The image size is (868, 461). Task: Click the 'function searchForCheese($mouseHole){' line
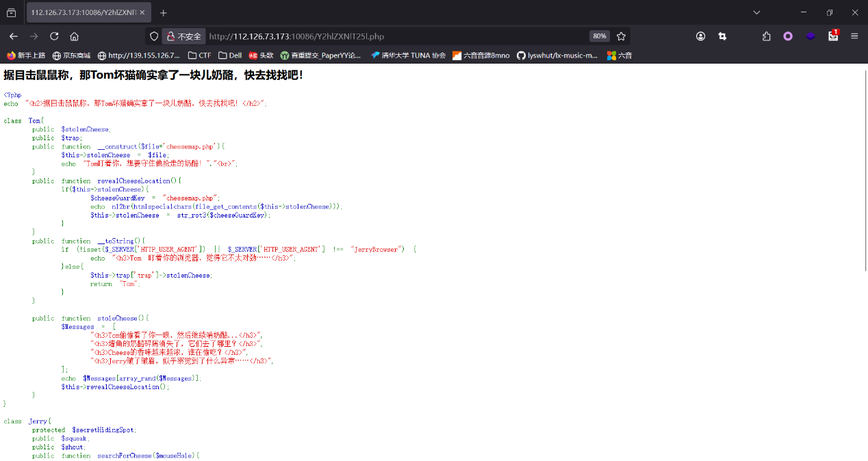click(116, 456)
